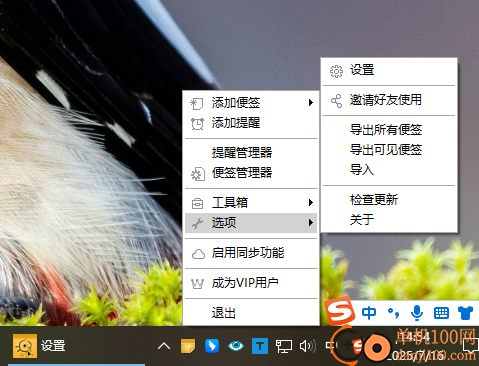Choose 启用同步功能 menu entry

tap(251, 253)
